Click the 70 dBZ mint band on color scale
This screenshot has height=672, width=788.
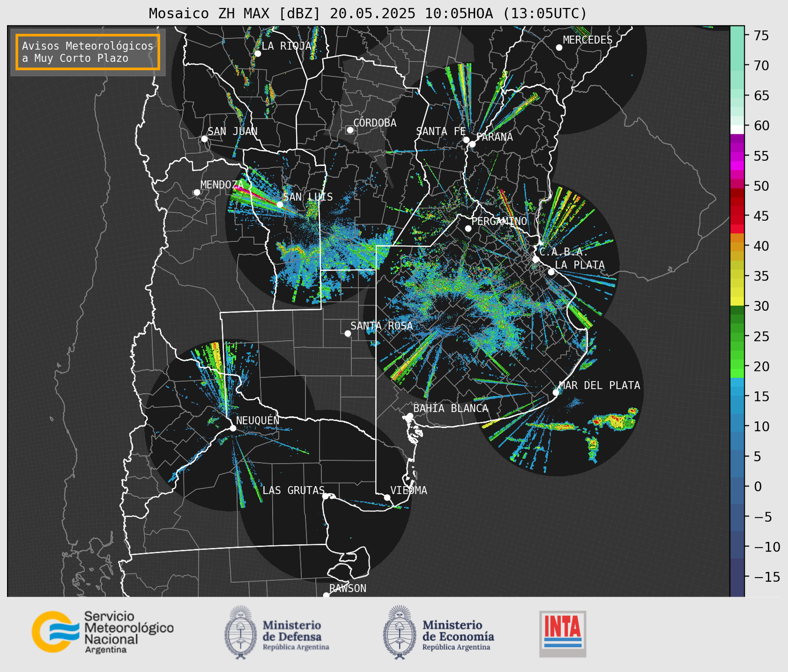pos(737,65)
